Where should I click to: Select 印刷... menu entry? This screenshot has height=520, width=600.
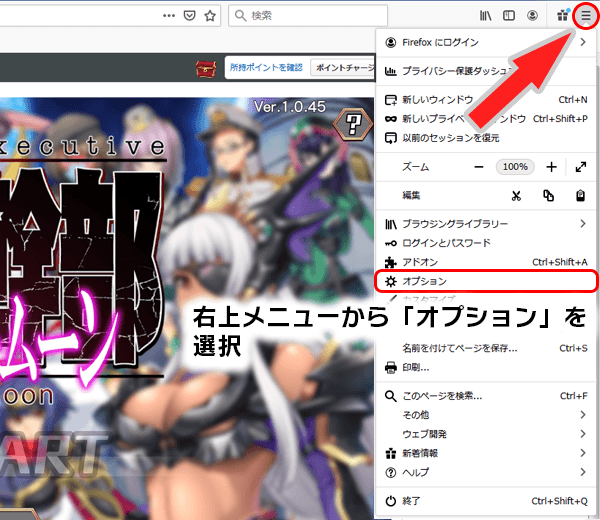[486, 367]
